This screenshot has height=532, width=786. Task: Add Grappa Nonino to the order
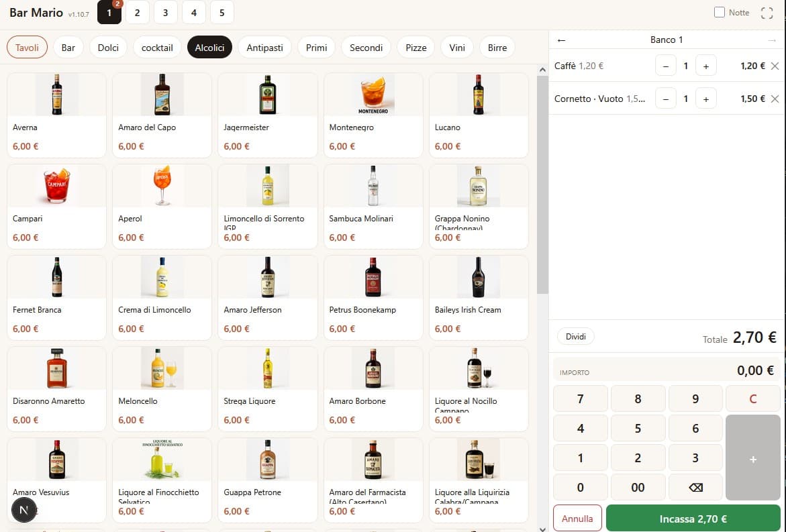(479, 207)
